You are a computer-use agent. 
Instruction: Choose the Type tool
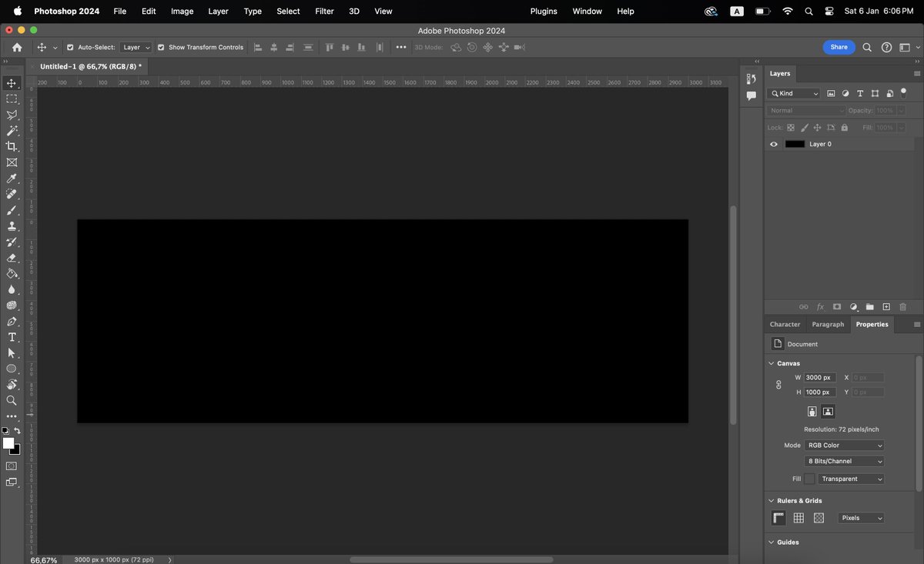(12, 337)
